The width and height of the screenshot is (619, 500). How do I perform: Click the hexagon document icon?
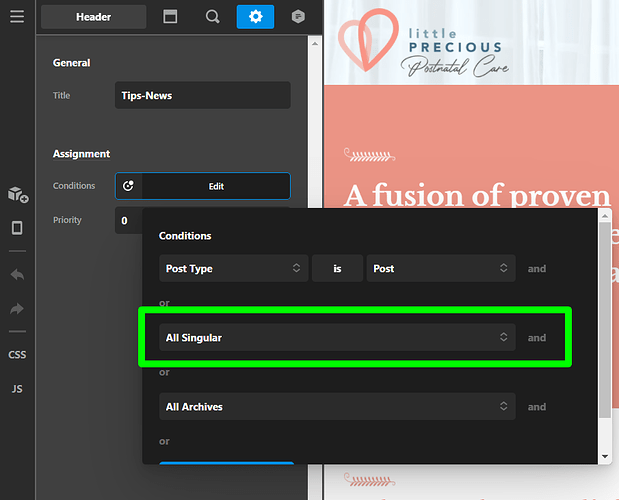click(x=298, y=17)
